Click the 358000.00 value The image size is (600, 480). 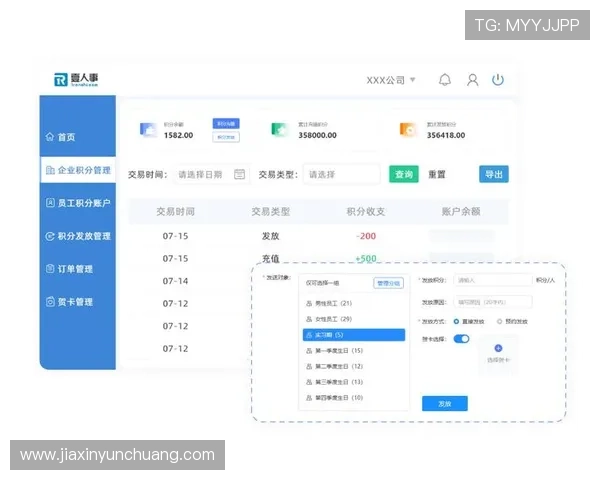point(318,135)
